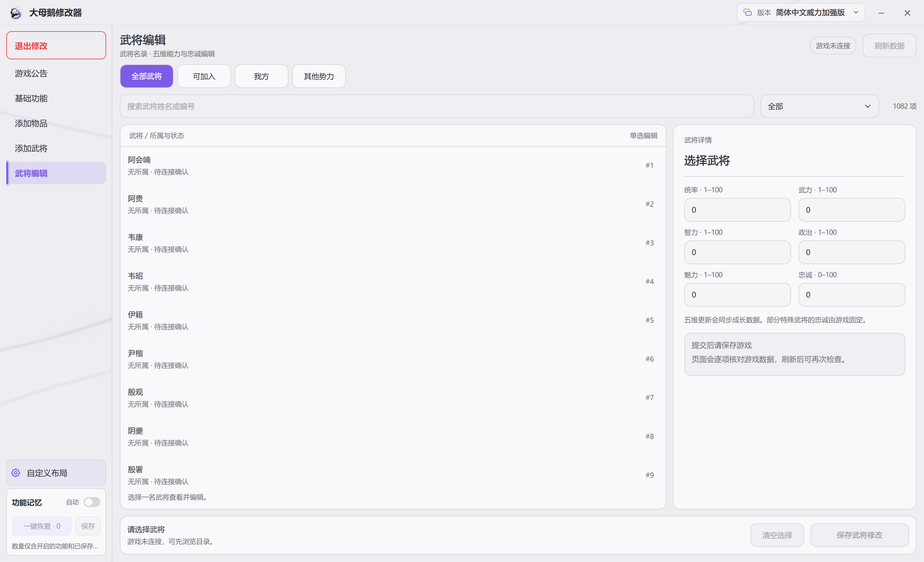Screen dimensions: 924x562
Task: Click the 清空选择 button
Action: [x=777, y=535]
